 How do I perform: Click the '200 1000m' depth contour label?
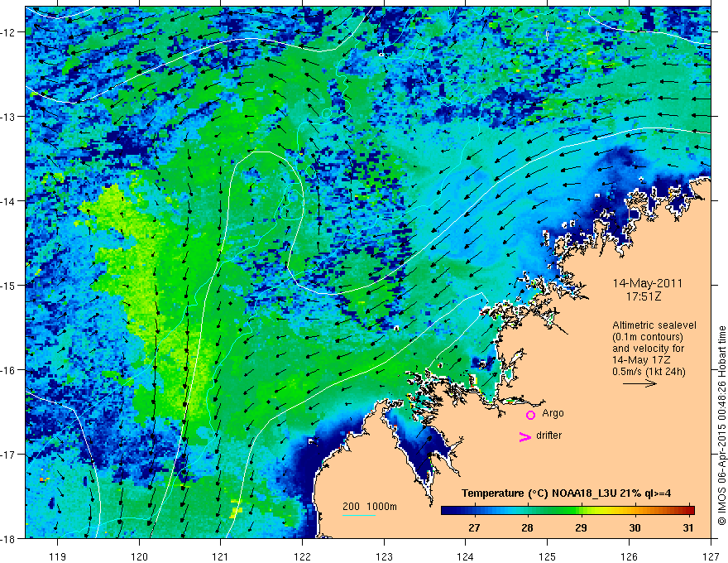point(370,507)
